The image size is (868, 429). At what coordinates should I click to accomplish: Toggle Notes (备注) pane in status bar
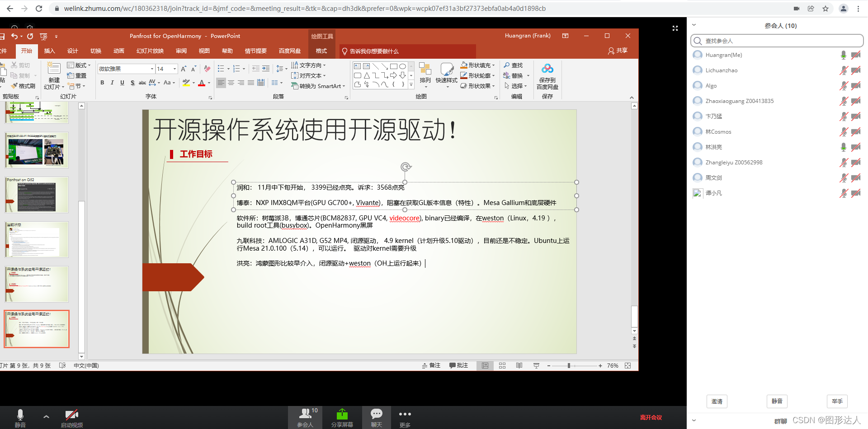pos(431,366)
